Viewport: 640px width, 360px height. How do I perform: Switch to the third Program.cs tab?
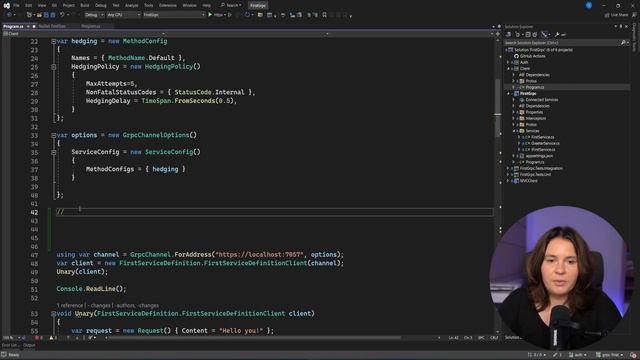[91, 26]
